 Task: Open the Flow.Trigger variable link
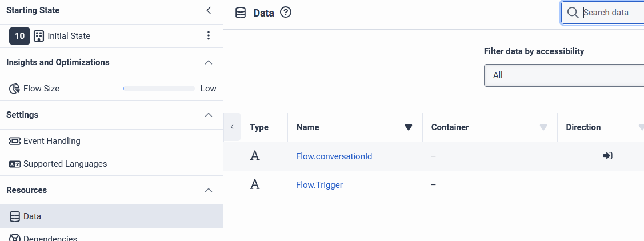click(319, 184)
